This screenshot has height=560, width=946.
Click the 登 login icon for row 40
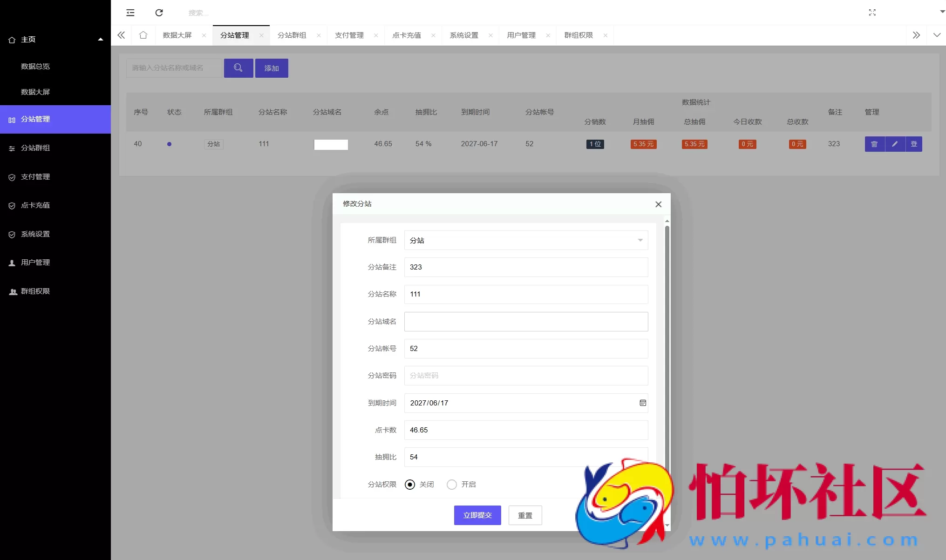(914, 144)
